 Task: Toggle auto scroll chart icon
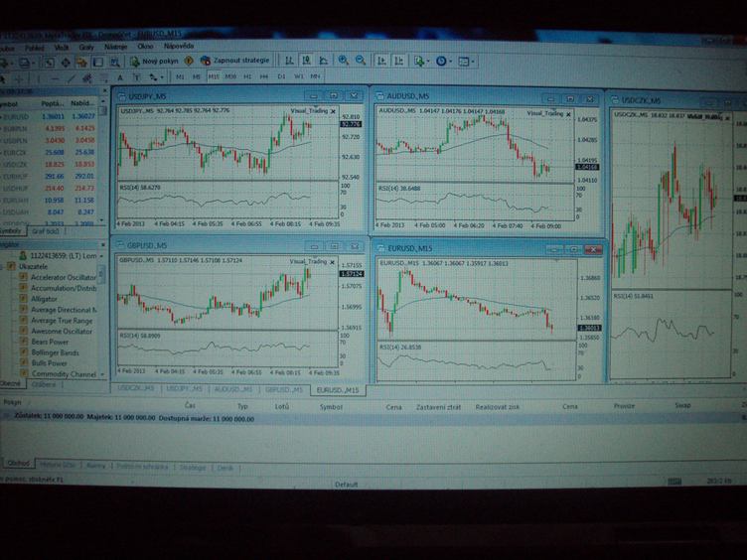click(x=381, y=61)
